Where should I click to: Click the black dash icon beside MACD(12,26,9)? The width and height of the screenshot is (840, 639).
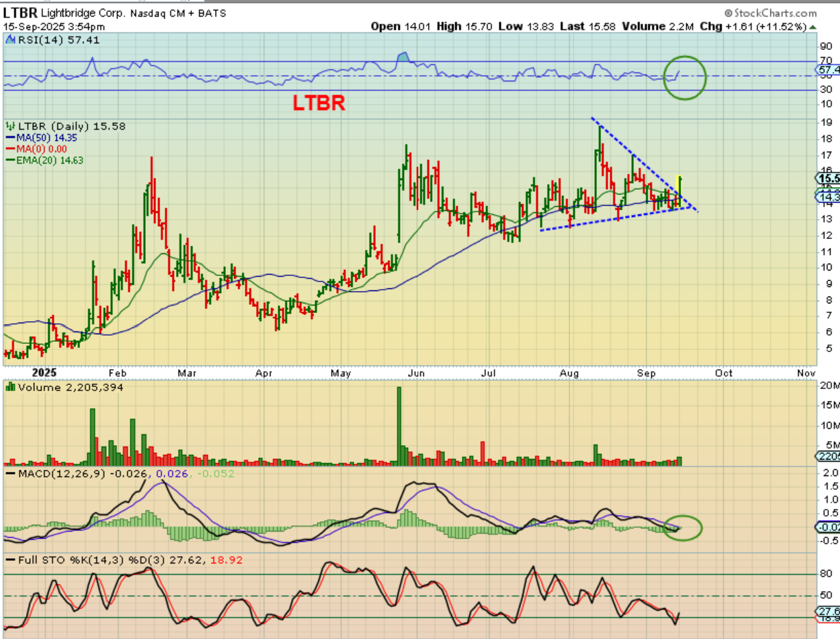click(x=10, y=473)
